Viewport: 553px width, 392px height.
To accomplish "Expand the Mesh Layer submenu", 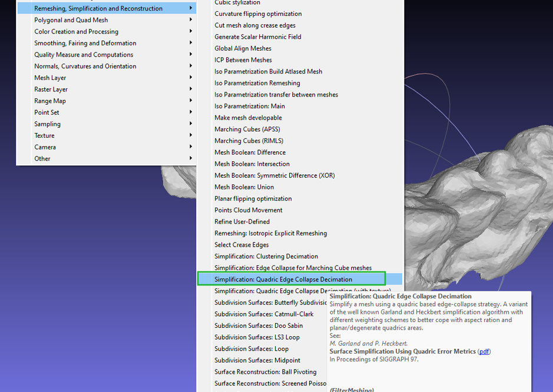I will point(50,77).
